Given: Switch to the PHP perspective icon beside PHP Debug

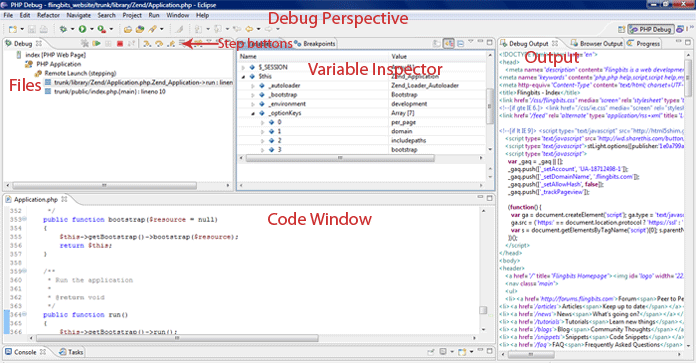Looking at the screenshot, I should (x=680, y=29).
